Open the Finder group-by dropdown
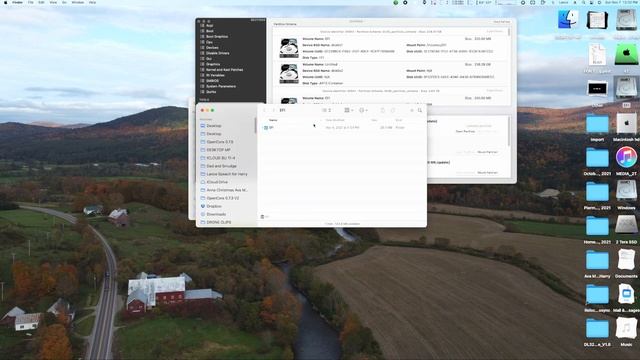640x360 pixels. coord(349,110)
